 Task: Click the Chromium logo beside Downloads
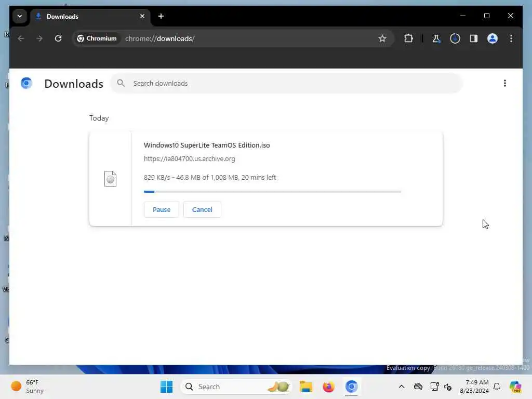point(26,83)
